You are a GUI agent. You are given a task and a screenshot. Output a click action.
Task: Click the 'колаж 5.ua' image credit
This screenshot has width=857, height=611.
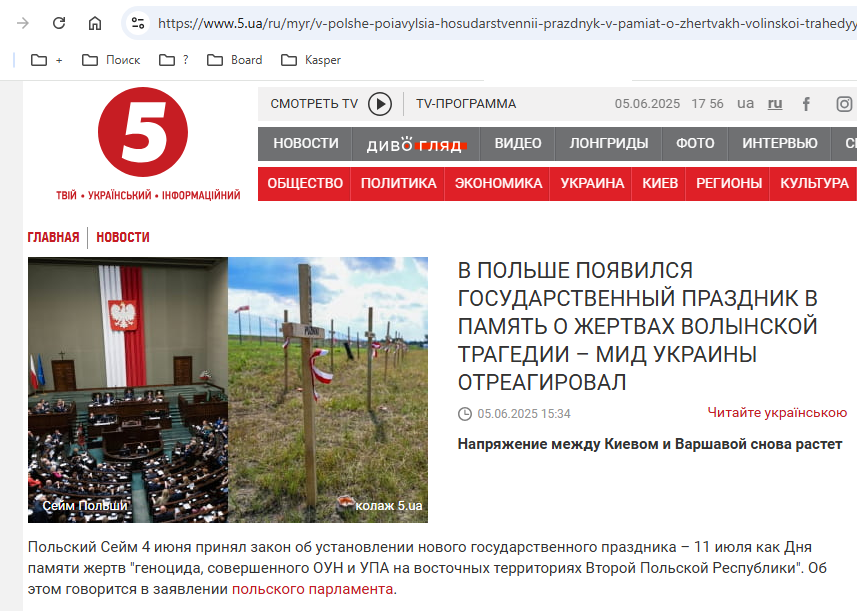pyautogui.click(x=389, y=506)
